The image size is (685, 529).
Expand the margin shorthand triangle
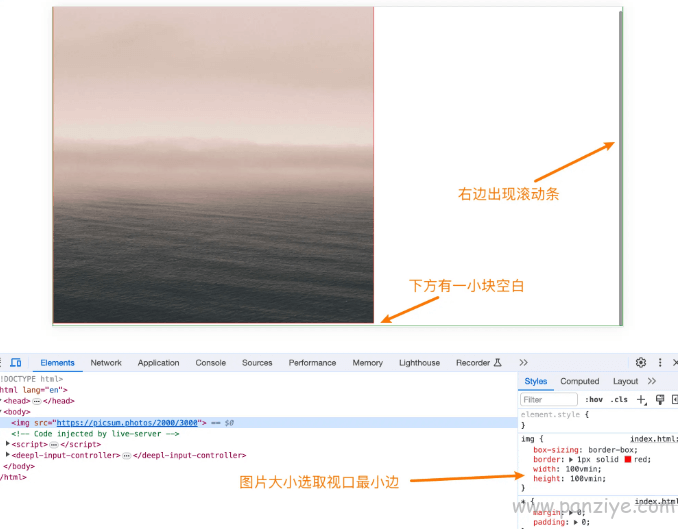point(572,512)
